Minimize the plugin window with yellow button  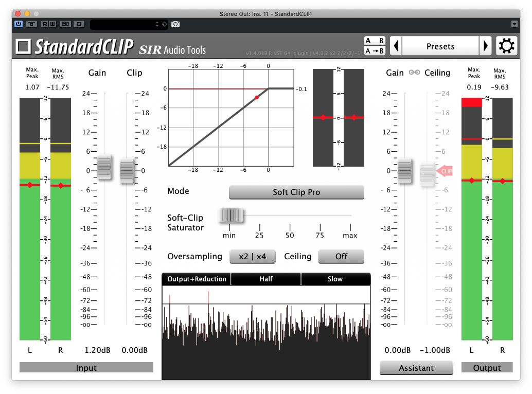[x=27, y=13]
